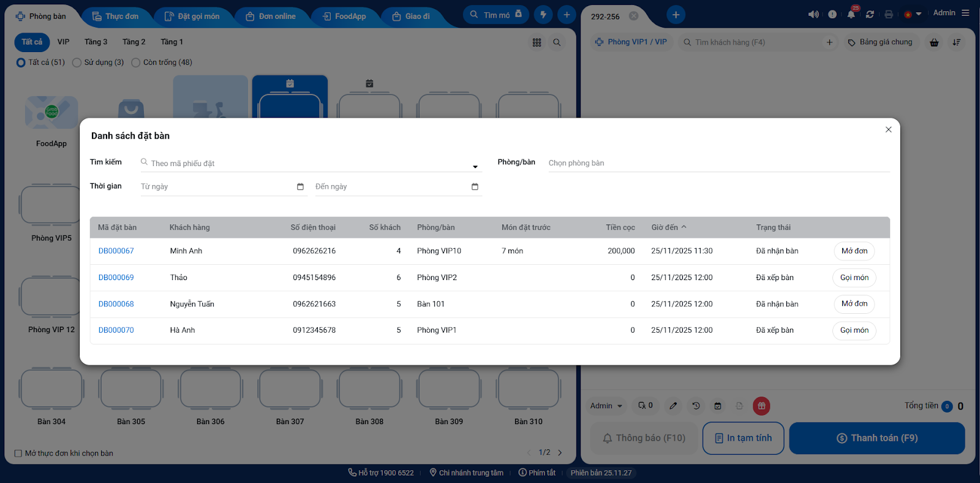Click the sync refresh icon

870,14
